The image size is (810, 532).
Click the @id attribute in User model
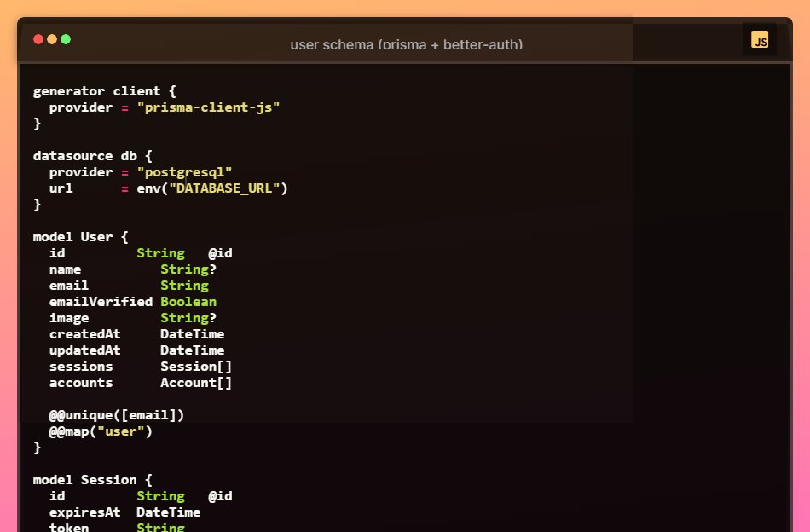click(220, 253)
